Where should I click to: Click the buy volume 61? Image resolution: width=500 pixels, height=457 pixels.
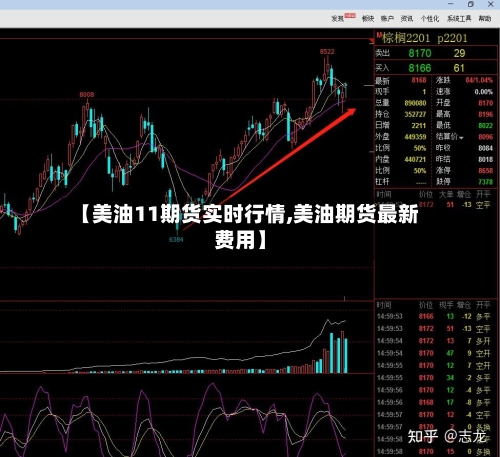pyautogui.click(x=459, y=68)
